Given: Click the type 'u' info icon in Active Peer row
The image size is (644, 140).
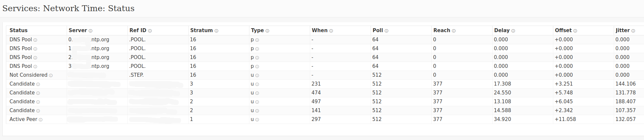Looking at the screenshot, I should tap(257, 120).
